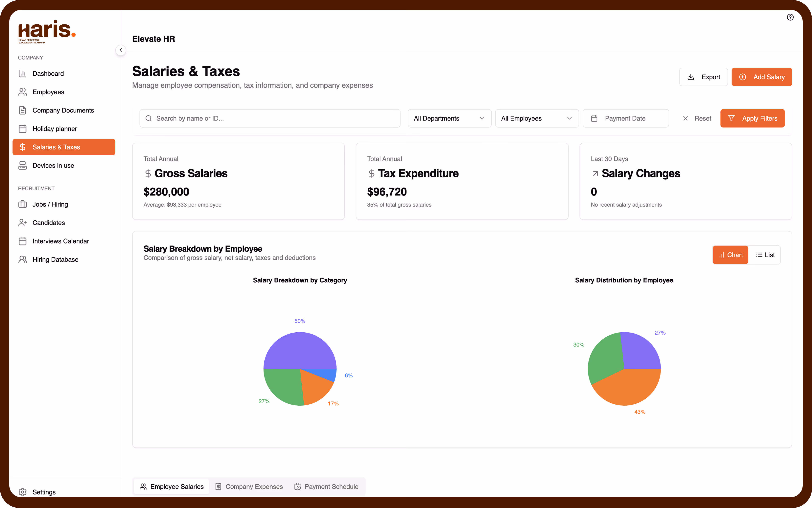This screenshot has width=812, height=508.
Task: Switch breakdown view to Chart
Action: 730,255
